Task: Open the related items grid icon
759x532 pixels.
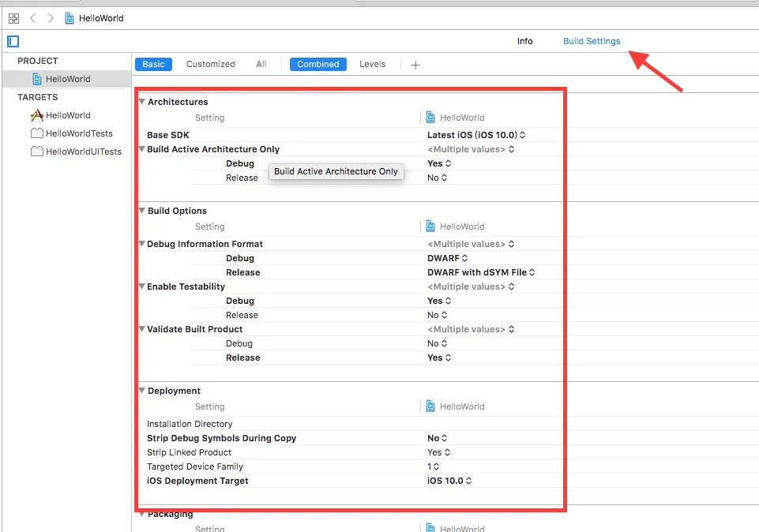Action: click(13, 18)
